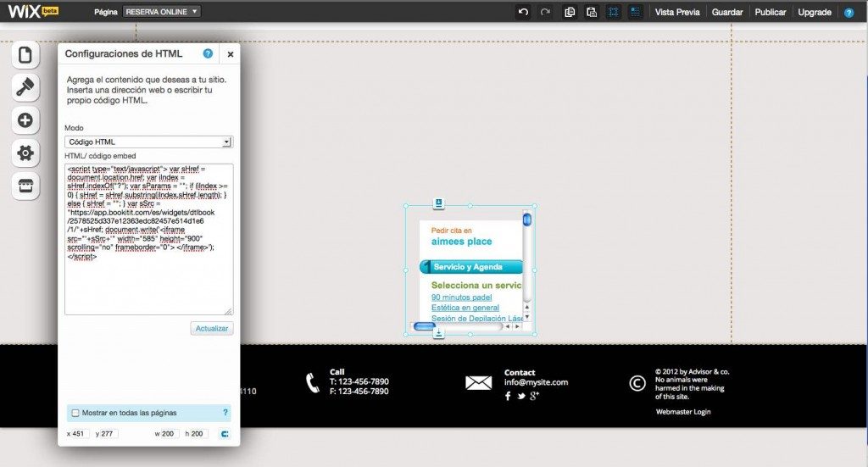Click Publicar in top bar
The width and height of the screenshot is (868, 467).
tap(770, 12)
